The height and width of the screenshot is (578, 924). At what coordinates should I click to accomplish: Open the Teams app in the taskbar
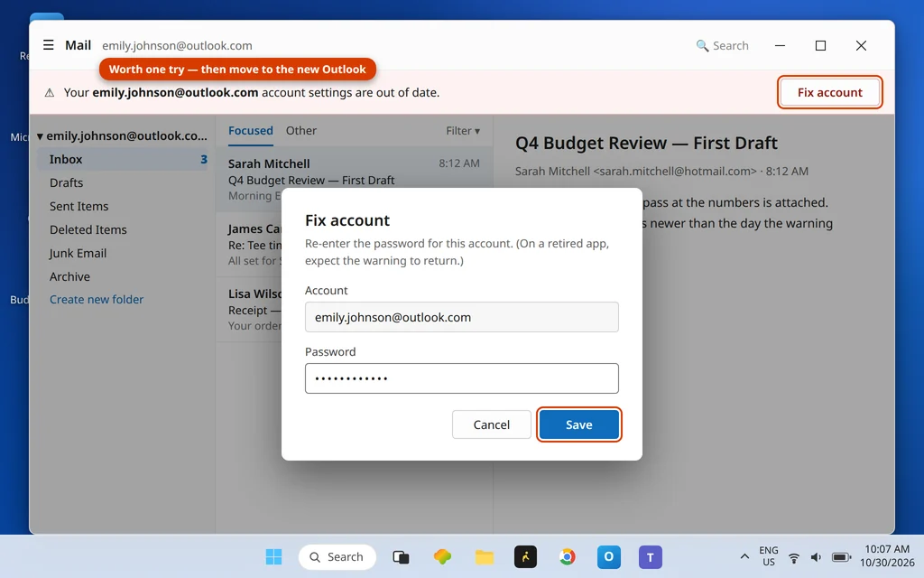tap(651, 556)
